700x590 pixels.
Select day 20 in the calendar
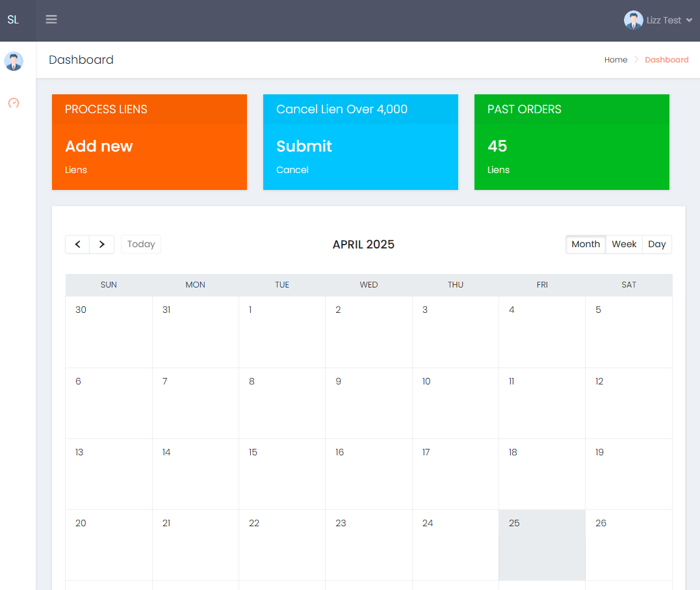109,545
